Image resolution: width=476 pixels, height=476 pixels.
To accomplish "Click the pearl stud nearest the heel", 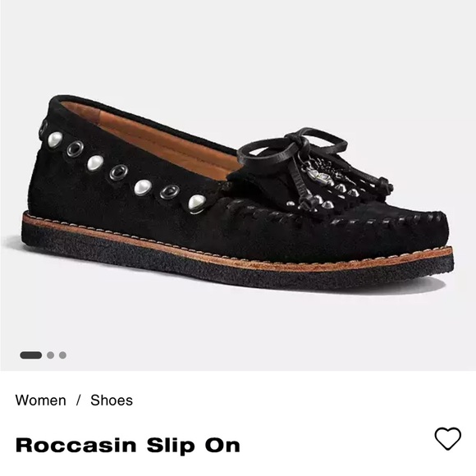I will point(55,140).
